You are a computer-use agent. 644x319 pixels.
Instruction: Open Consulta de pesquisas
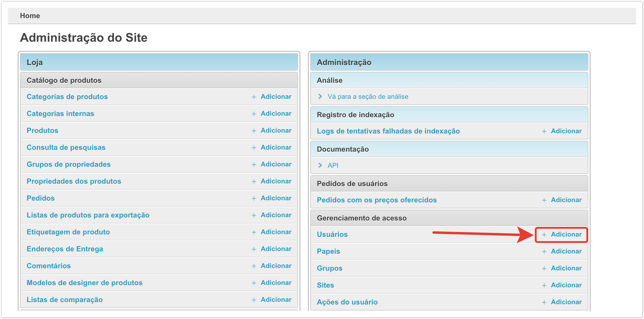coord(66,147)
